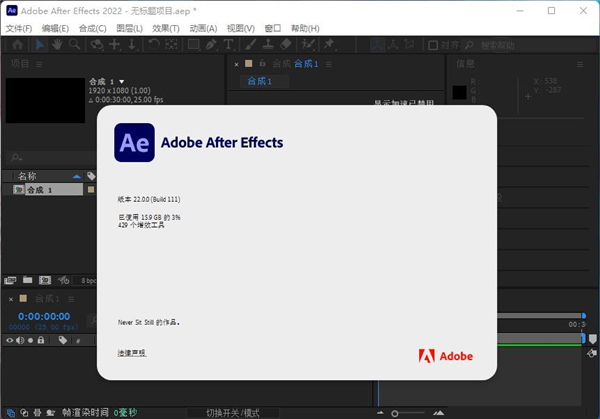Select the Brush tool
Viewport: 600px width, 419px height.
pos(251,45)
